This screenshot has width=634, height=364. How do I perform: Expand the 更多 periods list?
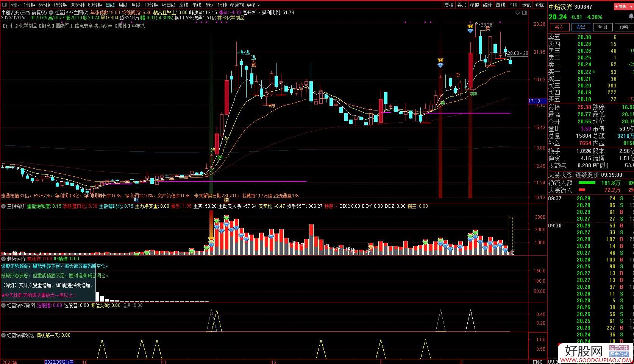(x=253, y=5)
